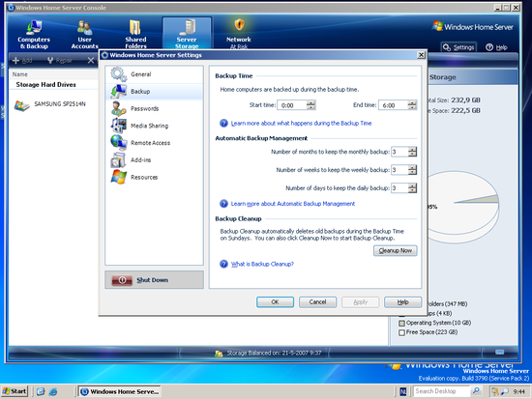532x399 pixels.
Task: Click Start time field
Action: tap(292, 105)
